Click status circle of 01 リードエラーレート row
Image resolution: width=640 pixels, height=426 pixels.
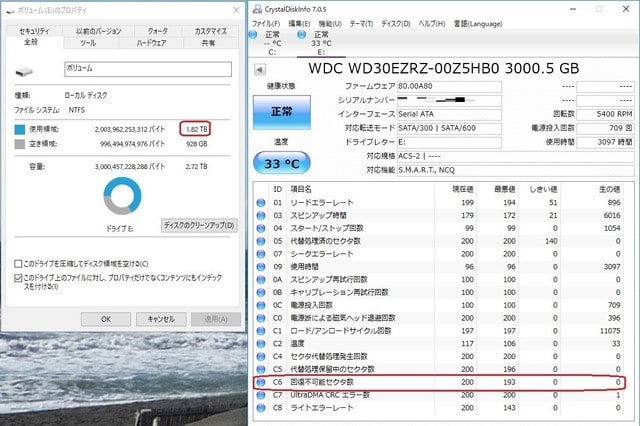pos(261,202)
